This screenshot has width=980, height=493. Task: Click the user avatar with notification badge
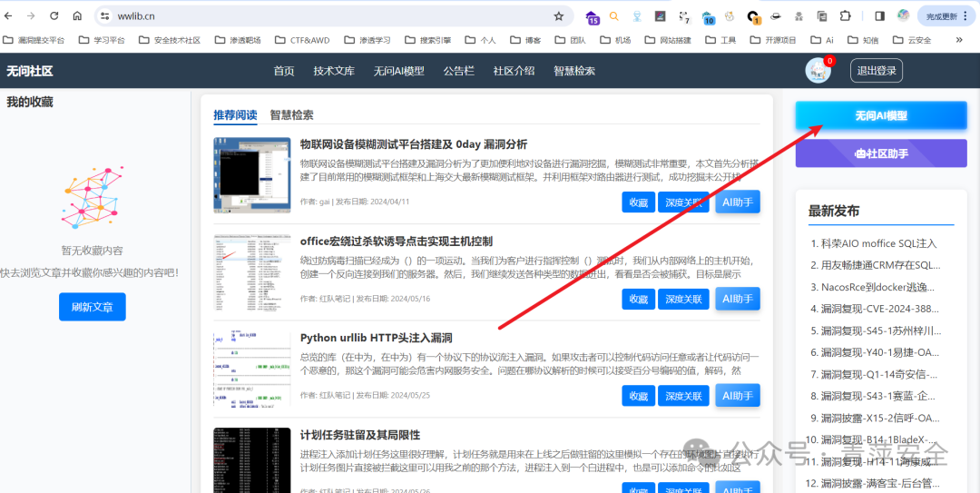tap(818, 70)
